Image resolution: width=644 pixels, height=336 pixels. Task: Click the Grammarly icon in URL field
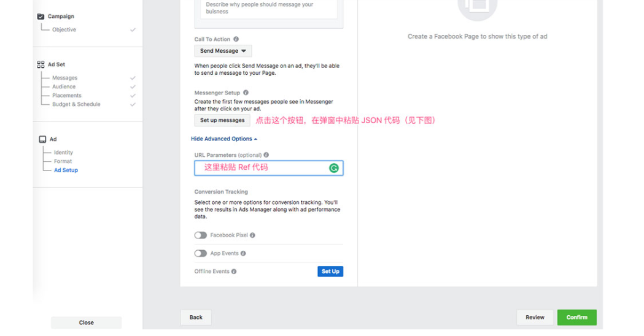pyautogui.click(x=334, y=168)
